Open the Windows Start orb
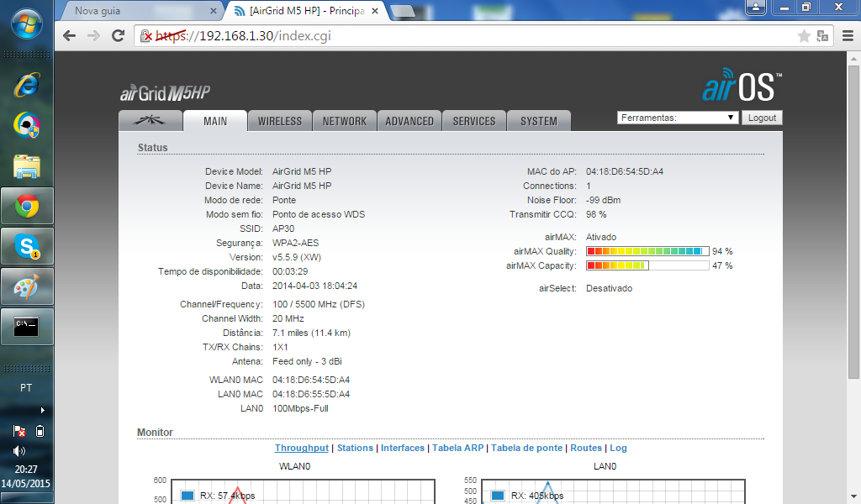 point(26,24)
